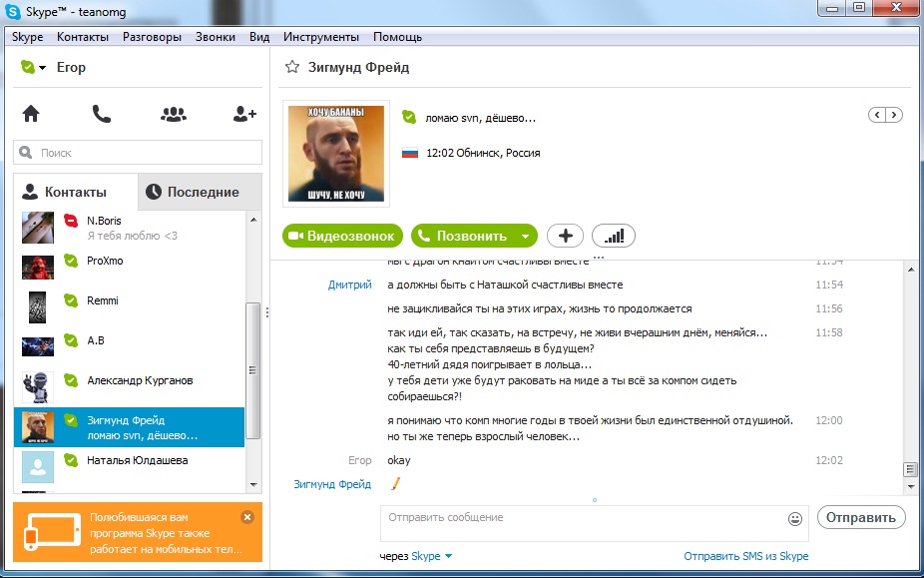Screen dimensions: 924x578
Task: Enlarge Зигмунд Фрейд profile picture
Action: [336, 154]
